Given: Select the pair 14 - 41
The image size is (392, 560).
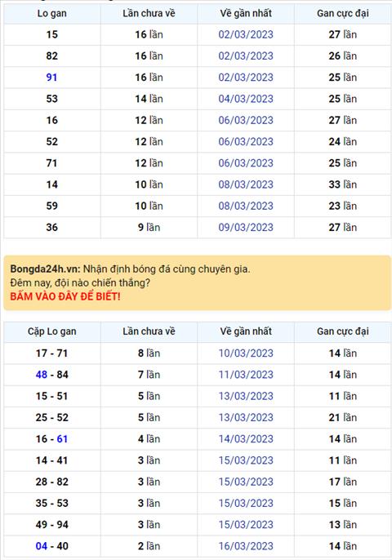Looking at the screenshot, I should click(x=51, y=460).
